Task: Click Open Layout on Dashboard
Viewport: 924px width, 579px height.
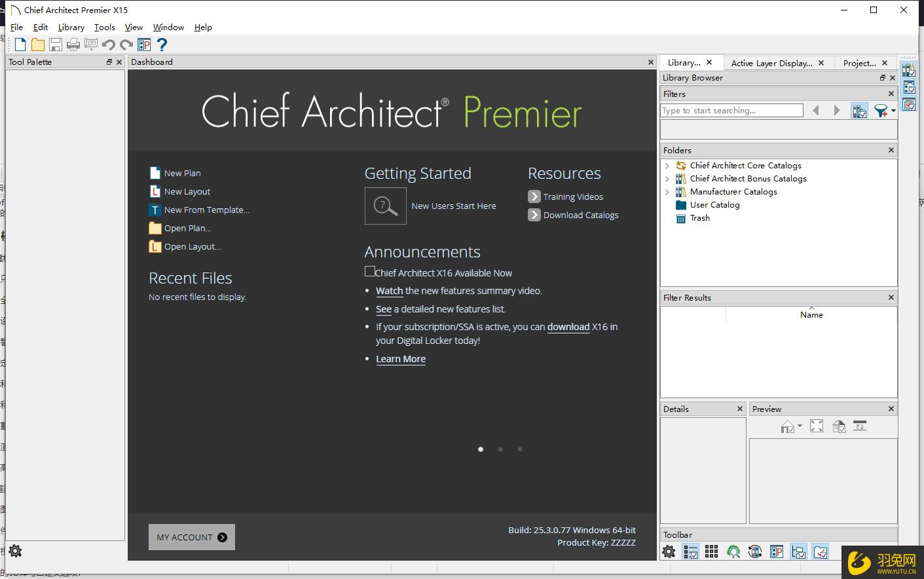Action: tap(193, 246)
